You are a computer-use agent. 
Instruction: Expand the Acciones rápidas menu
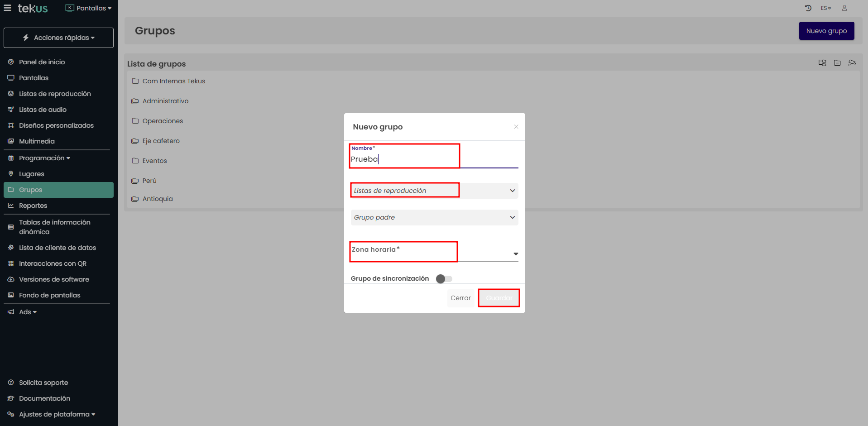pyautogui.click(x=58, y=38)
